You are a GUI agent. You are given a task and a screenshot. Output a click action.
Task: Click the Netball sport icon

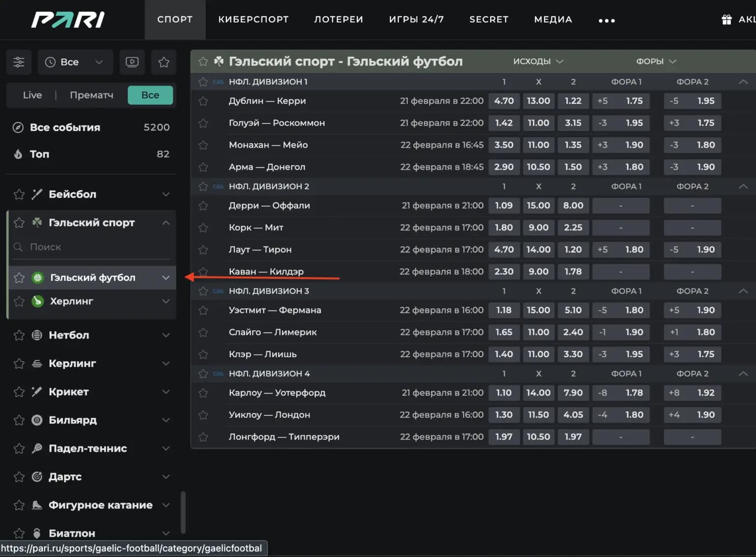pyautogui.click(x=37, y=335)
